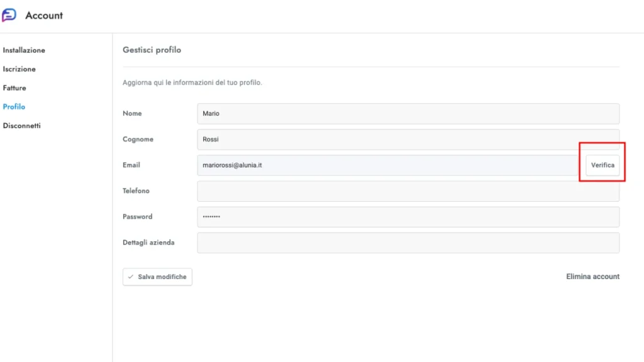644x362 pixels.
Task: Click the Salva modifiche button
Action: [x=157, y=277]
